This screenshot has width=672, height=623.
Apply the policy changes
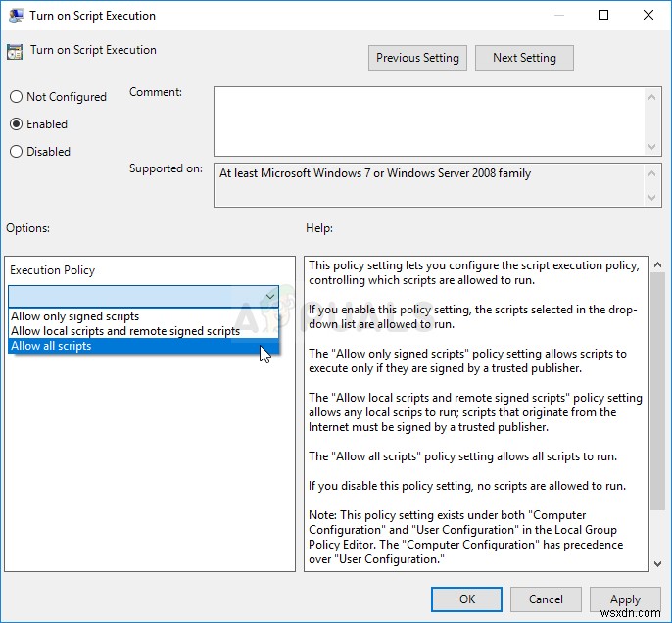(x=625, y=599)
